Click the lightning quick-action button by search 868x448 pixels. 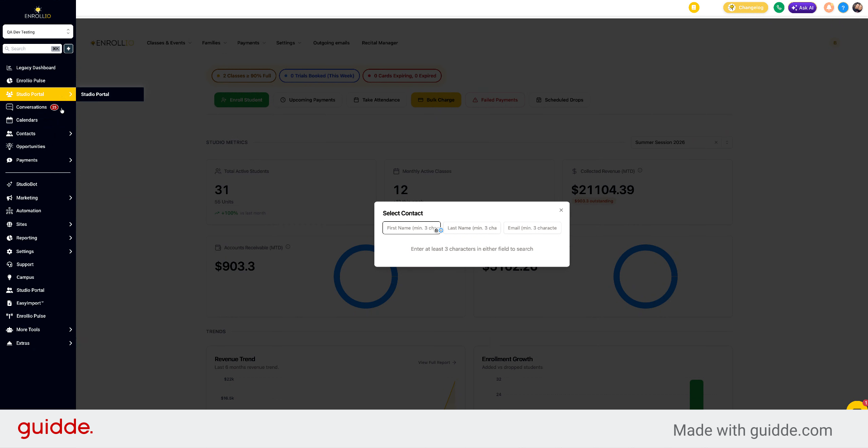click(69, 49)
